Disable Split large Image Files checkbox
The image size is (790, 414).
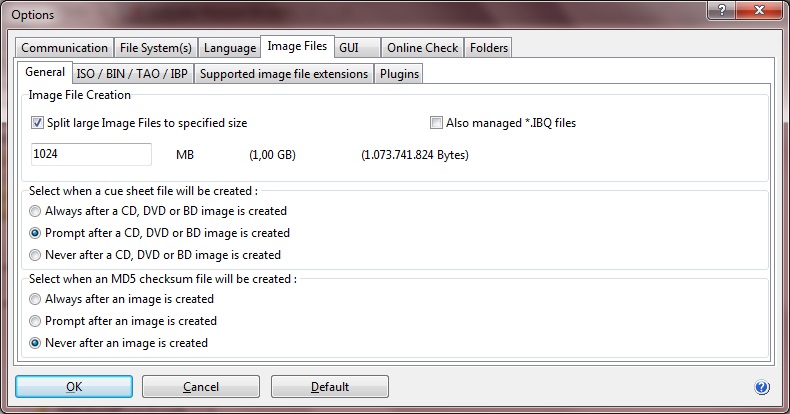(x=38, y=123)
